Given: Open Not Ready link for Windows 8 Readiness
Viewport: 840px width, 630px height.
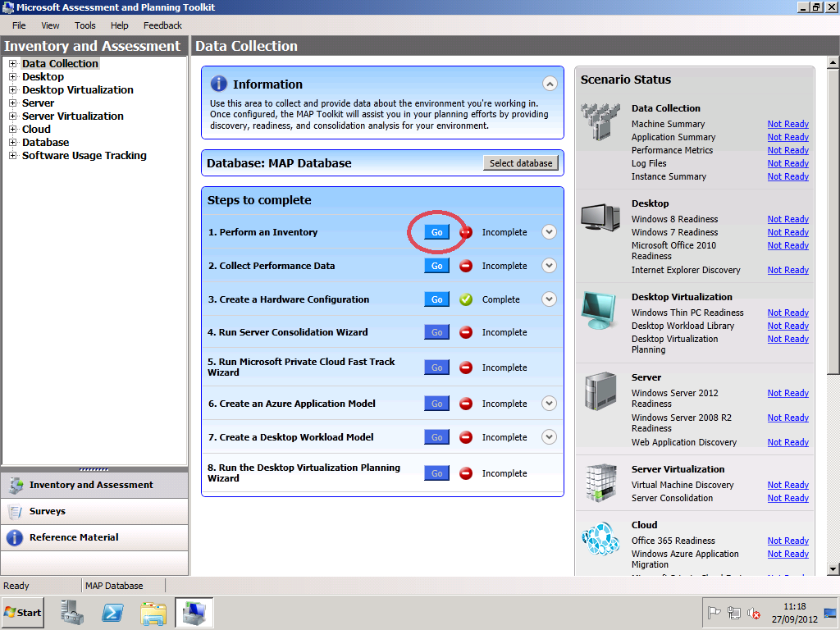Looking at the screenshot, I should pos(788,219).
